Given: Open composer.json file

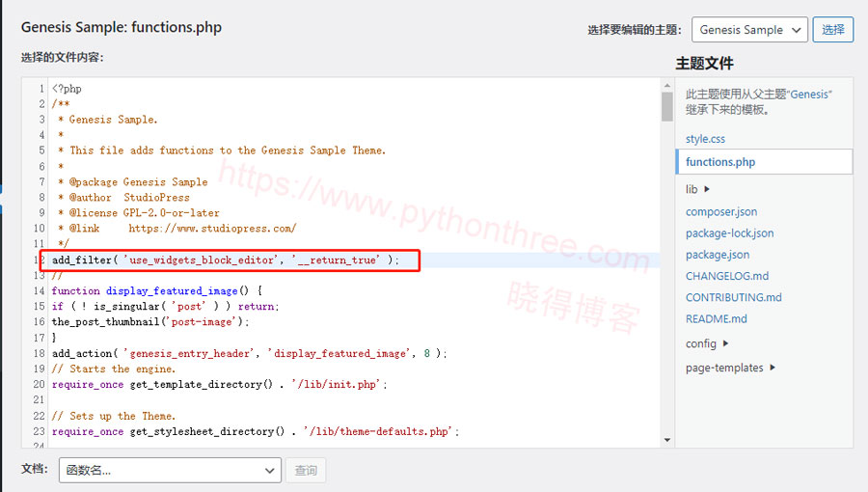Looking at the screenshot, I should click(x=721, y=212).
